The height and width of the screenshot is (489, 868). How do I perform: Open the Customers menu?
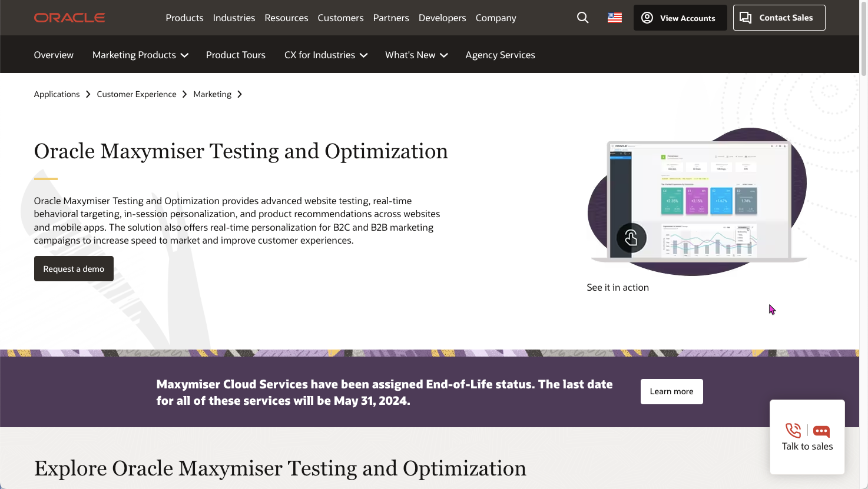(x=340, y=18)
